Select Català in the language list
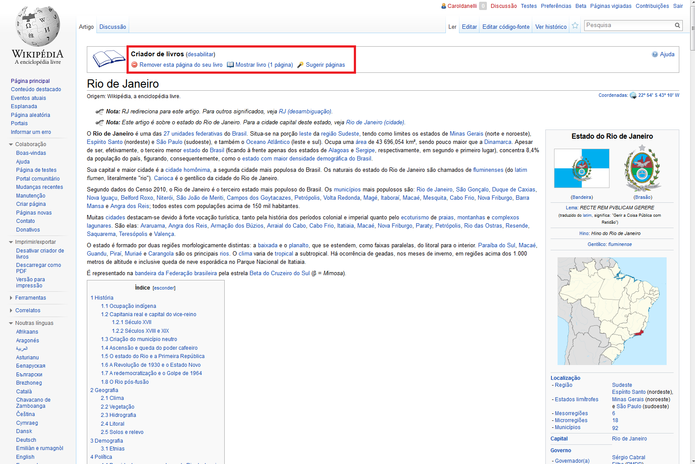Viewport: 695px width, 464px height. pyautogui.click(x=24, y=391)
